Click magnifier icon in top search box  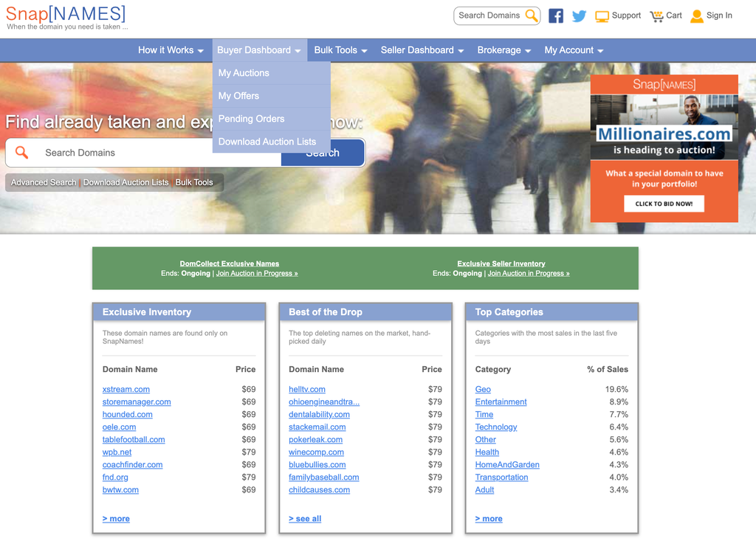pyautogui.click(x=531, y=15)
